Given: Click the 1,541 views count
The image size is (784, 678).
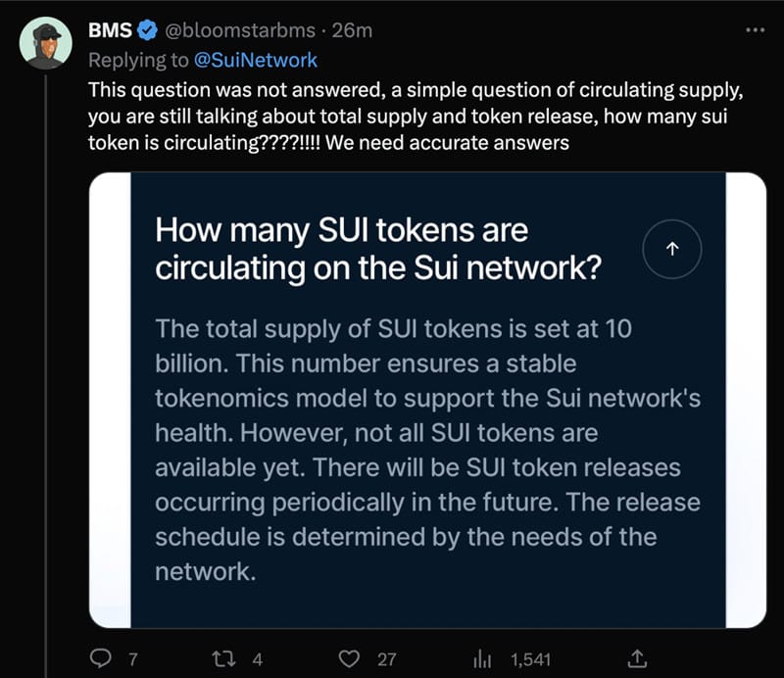Looking at the screenshot, I should tap(530, 659).
